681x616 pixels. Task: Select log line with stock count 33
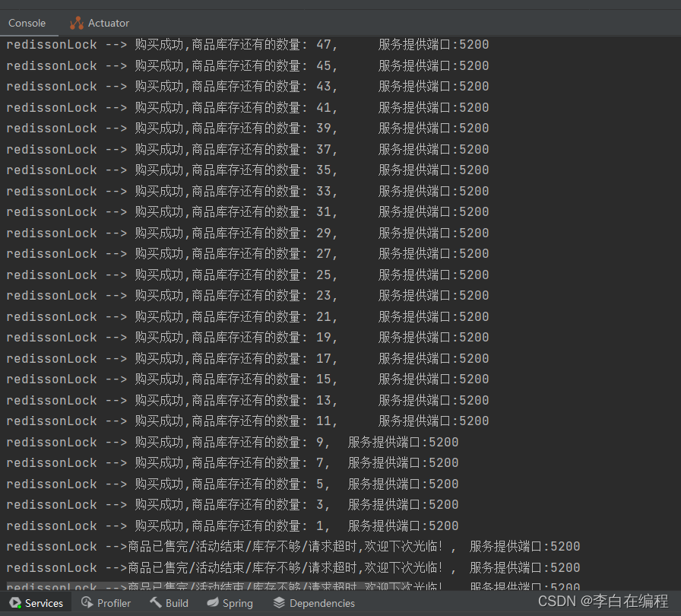pyautogui.click(x=248, y=191)
